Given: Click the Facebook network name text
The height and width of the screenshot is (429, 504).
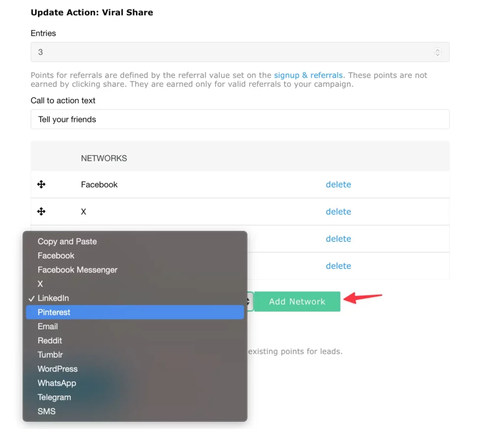Looking at the screenshot, I should coord(99,184).
